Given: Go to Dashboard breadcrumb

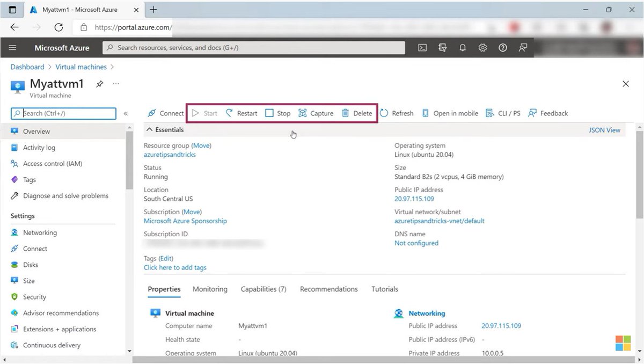Looking at the screenshot, I should (27, 67).
